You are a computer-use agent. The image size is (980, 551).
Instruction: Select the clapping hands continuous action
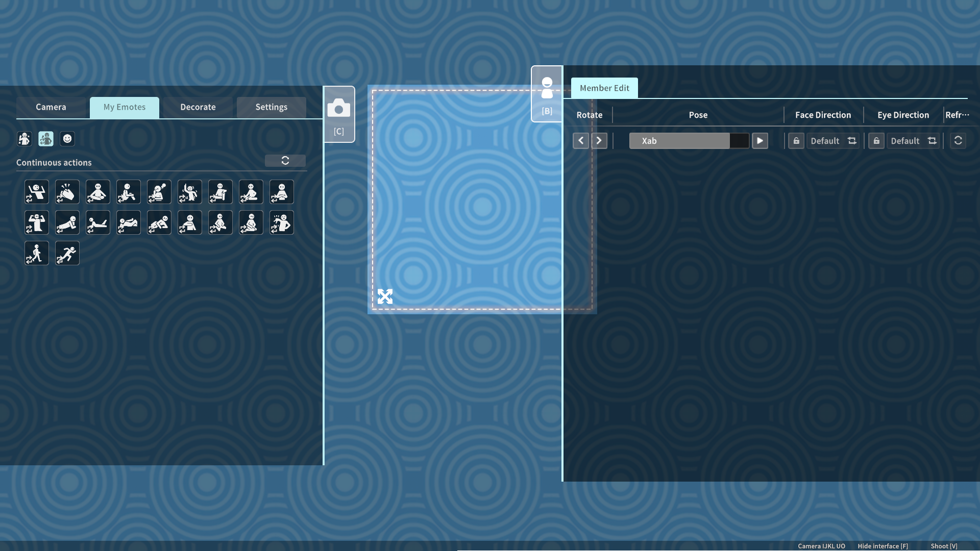point(67,192)
